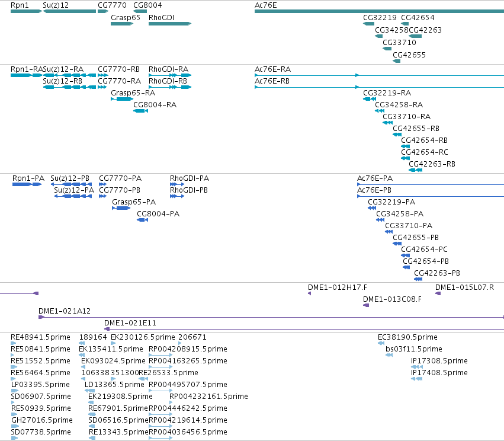
Task: Select the CG42263-PB protein label
Action: [437, 273]
